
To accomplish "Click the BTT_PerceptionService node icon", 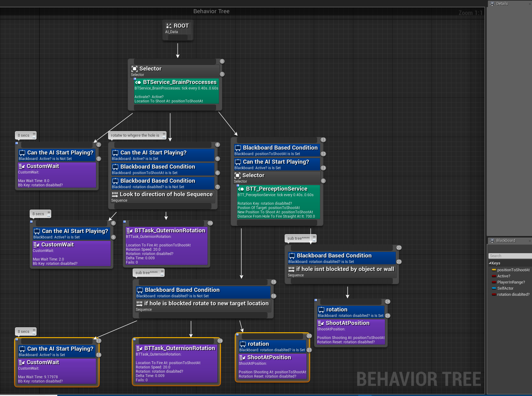I will pos(241,189).
